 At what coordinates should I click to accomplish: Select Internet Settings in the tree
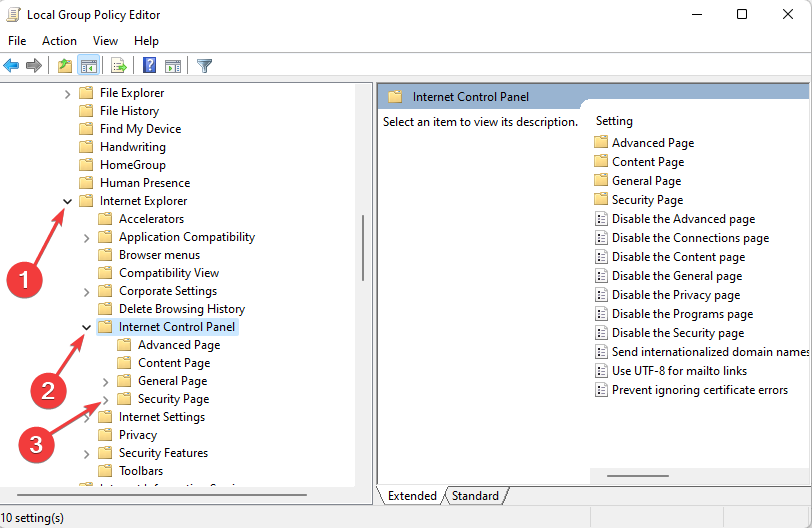point(162,417)
